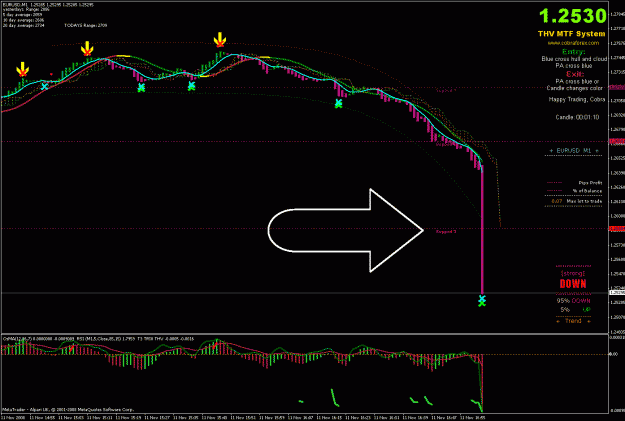
Task: Click the large 1.2530 price display
Action: 573,16
